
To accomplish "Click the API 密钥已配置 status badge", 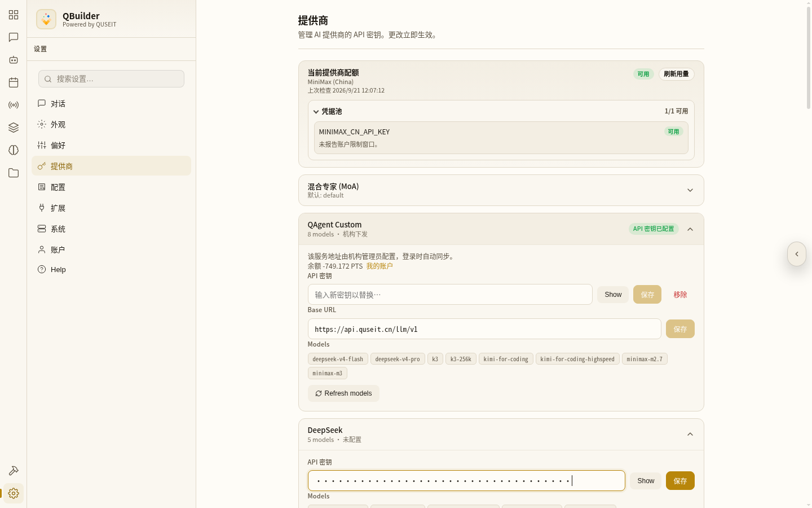I will tap(654, 229).
